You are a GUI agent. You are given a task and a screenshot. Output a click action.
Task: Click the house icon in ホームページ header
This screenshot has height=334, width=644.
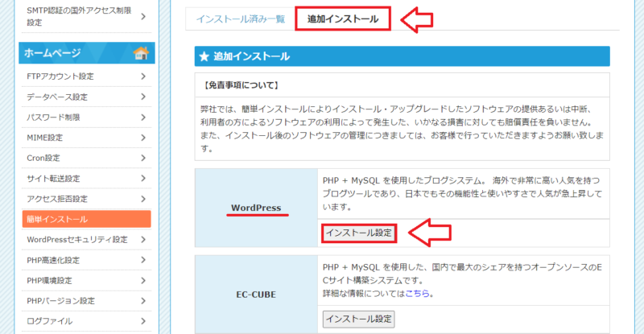(141, 53)
